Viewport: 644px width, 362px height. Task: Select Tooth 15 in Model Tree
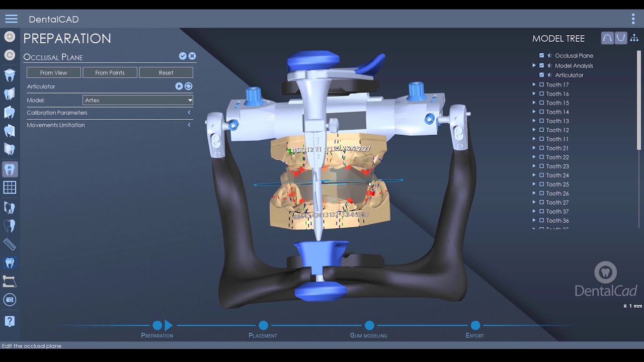[x=557, y=103]
